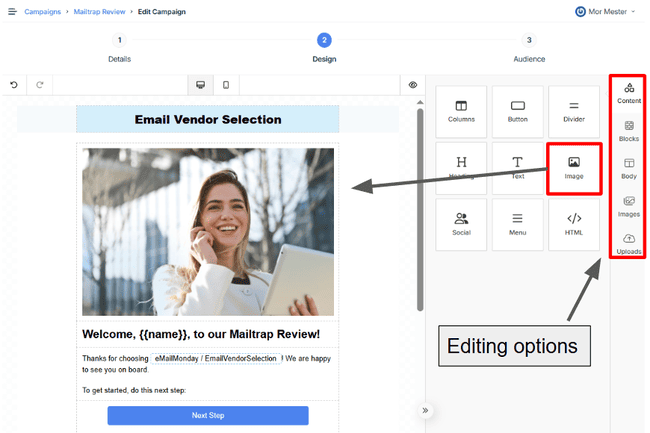This screenshot has height=433, width=650.
Task: Open the hamburger navigation menu
Action: click(x=12, y=12)
